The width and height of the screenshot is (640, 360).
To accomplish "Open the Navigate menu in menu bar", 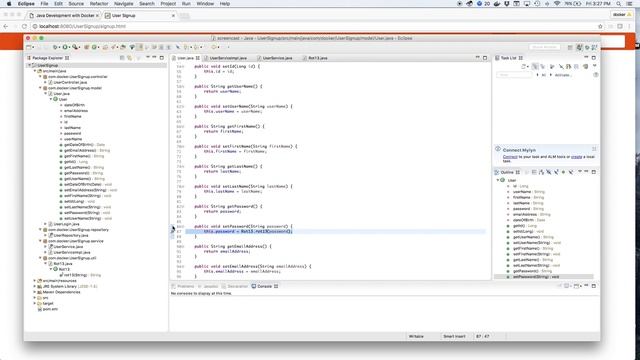I will (123, 4).
